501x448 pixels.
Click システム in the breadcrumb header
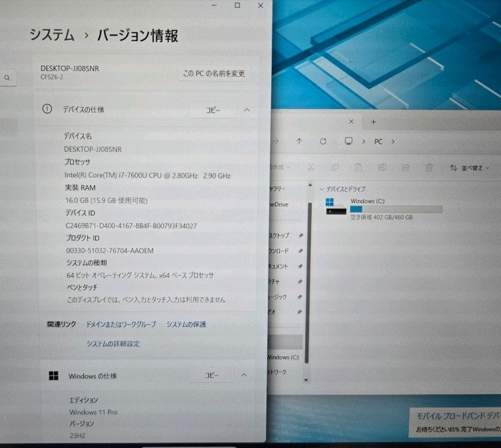pyautogui.click(x=52, y=35)
